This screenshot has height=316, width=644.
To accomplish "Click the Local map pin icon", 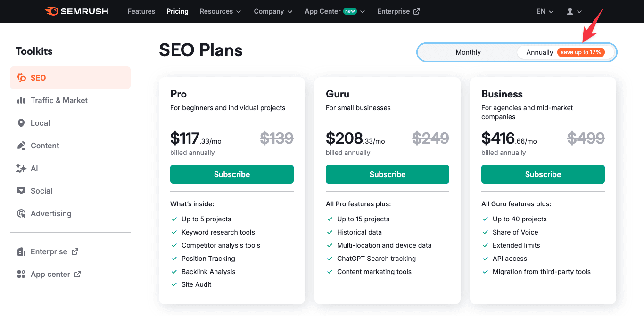I will point(21,123).
